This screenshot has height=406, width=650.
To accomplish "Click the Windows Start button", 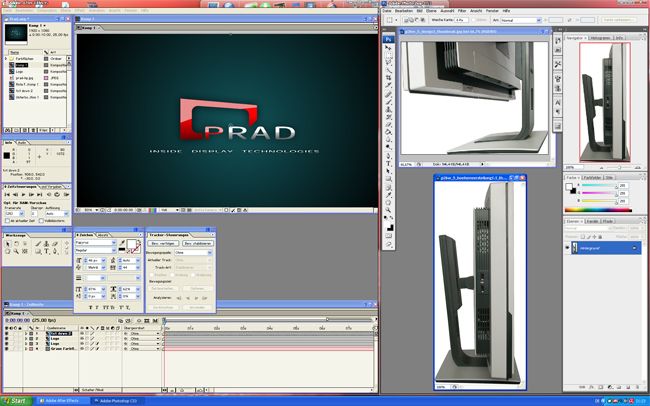I will (16, 401).
